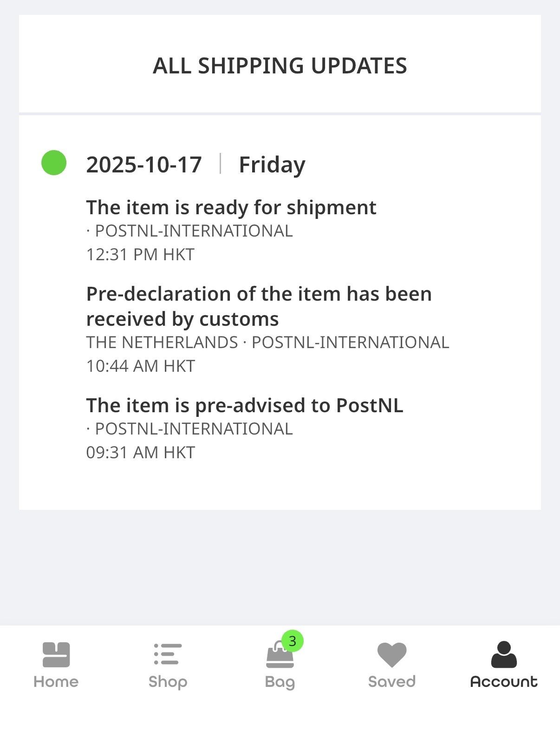
Task: Open the customs pre-declaration update
Action: point(259,306)
